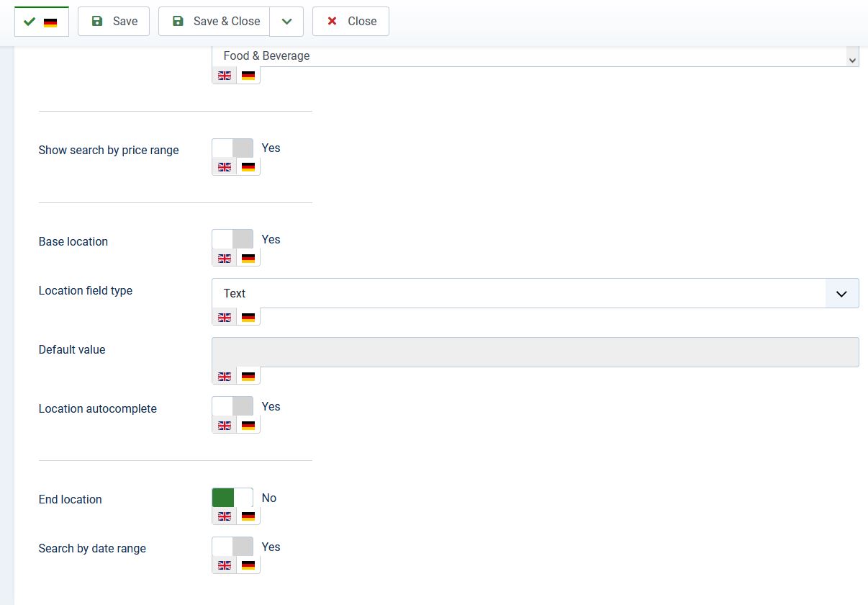Click the German flag under Show search by price range

coord(248,167)
